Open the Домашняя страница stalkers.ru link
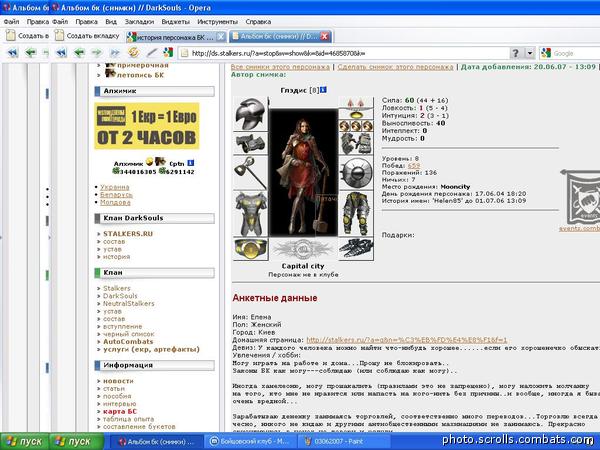Screen dimensions: 600x450 [x=407, y=340]
